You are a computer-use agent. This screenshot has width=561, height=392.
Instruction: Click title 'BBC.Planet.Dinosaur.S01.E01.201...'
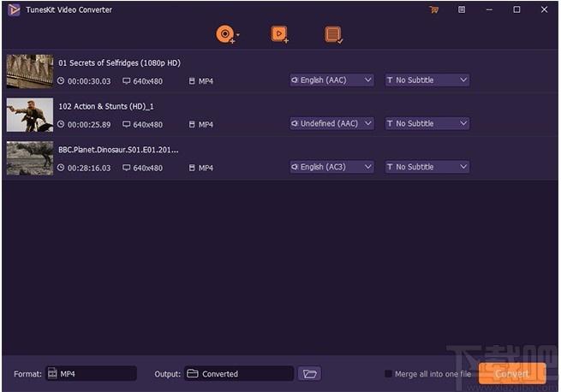[118, 150]
